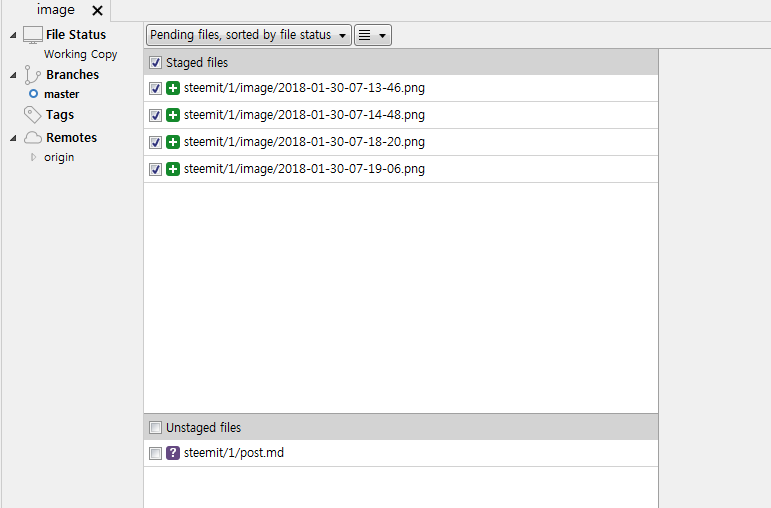The width and height of the screenshot is (771, 508).
Task: Click green added icon for 07-18-20.png
Action: (x=173, y=142)
